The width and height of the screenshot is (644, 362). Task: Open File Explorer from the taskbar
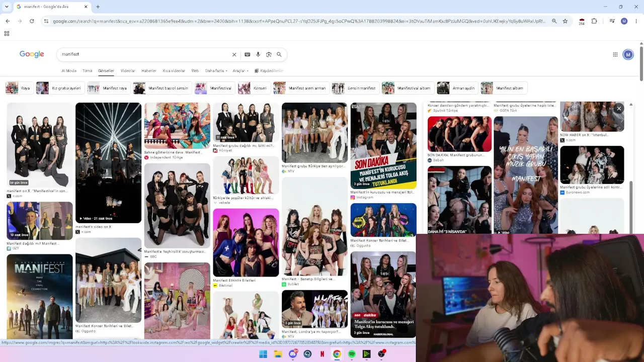(278, 354)
